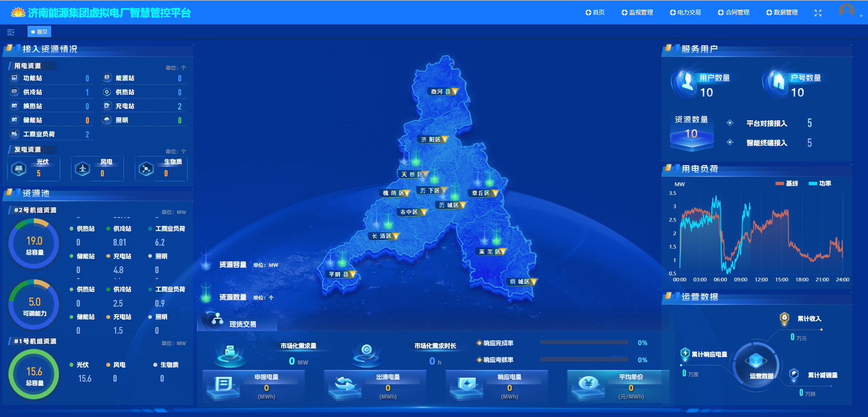
Task: Select the 生物质 biomass icon
Action: tap(146, 168)
